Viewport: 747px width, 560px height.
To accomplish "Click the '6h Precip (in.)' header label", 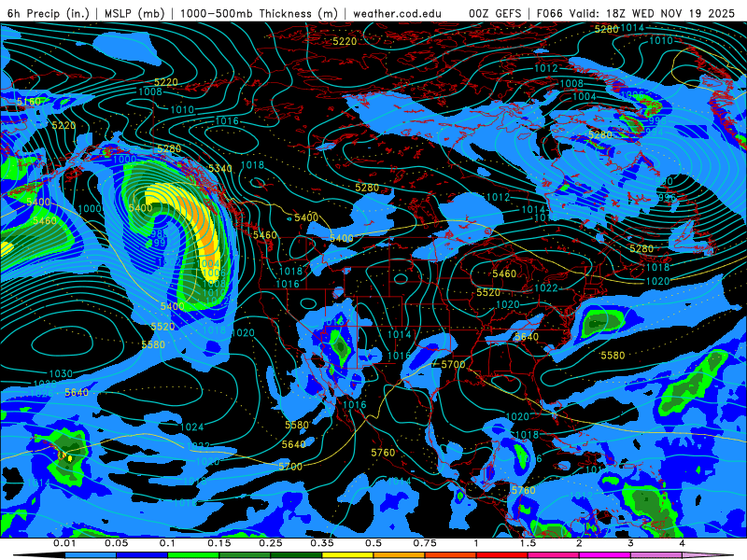I will pyautogui.click(x=49, y=13).
